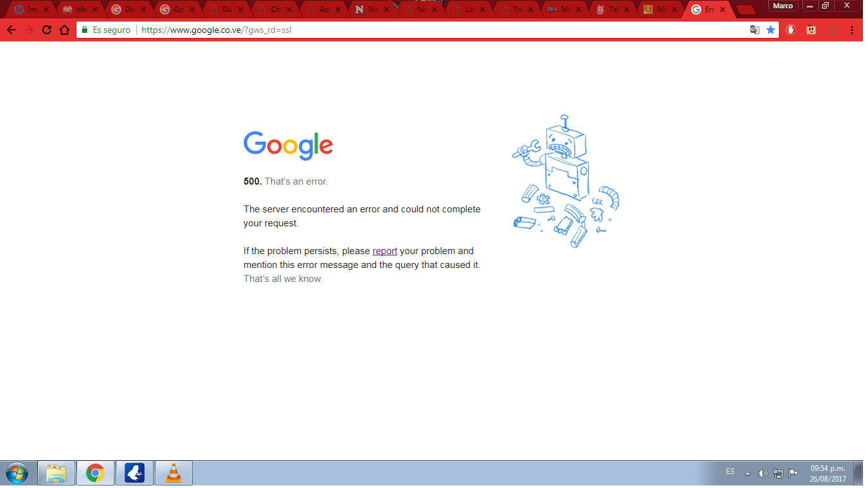Open the yellow face extension icon
Viewport: 868px width, 488px height.
coord(811,30)
